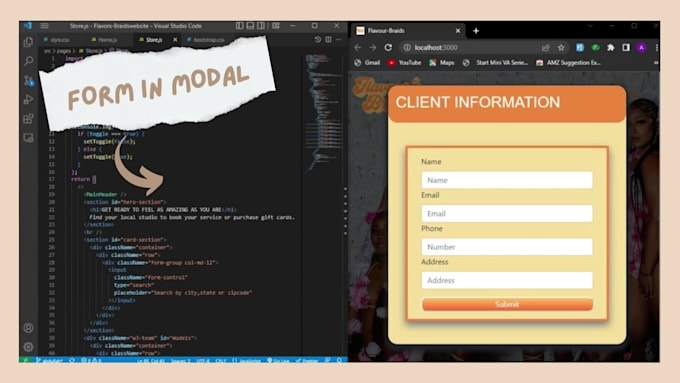Open Source Control view in VS Code
Image resolution: width=680 pixels, height=383 pixels.
click(29, 80)
